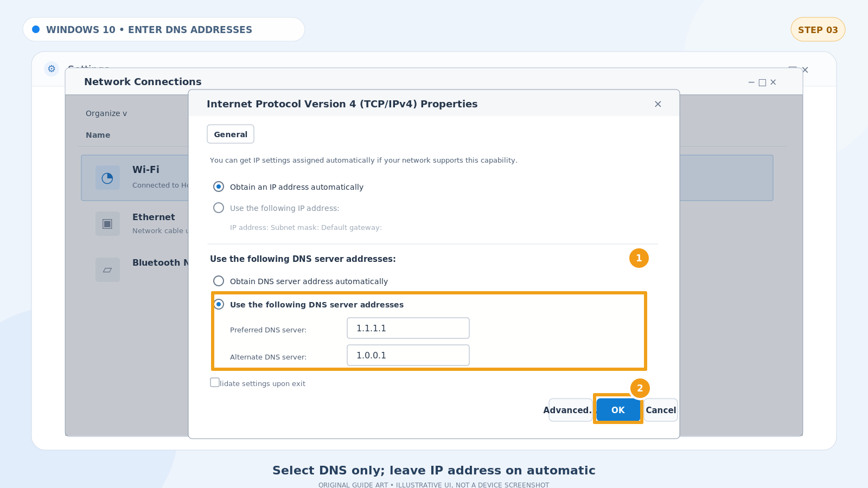Focus the Preferred DNS server field
The width and height of the screenshot is (868, 488).
[408, 328]
